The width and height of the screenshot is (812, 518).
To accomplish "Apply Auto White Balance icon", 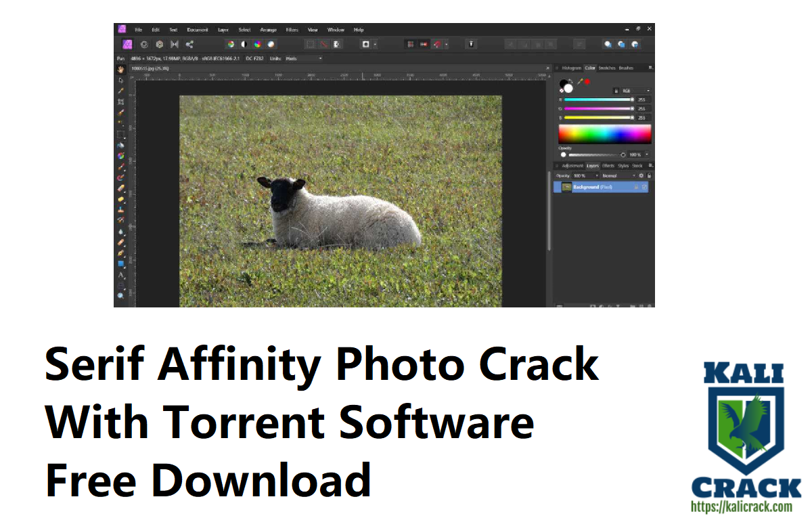I will coord(271,45).
